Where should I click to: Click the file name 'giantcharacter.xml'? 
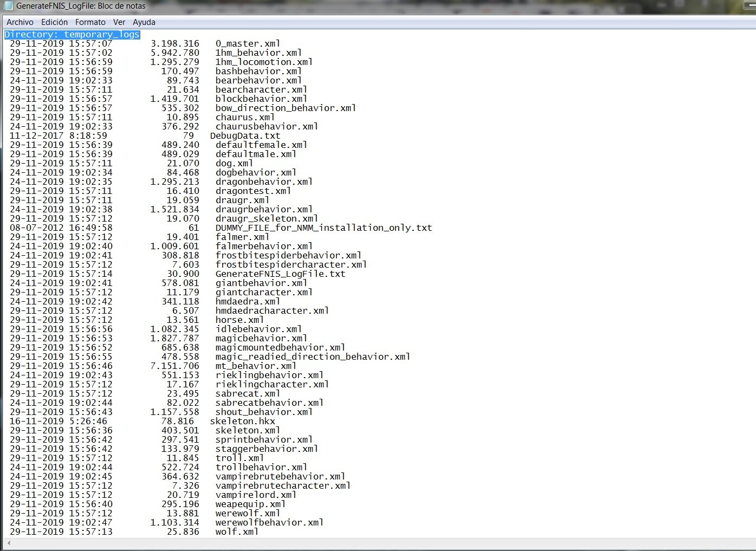point(264,292)
